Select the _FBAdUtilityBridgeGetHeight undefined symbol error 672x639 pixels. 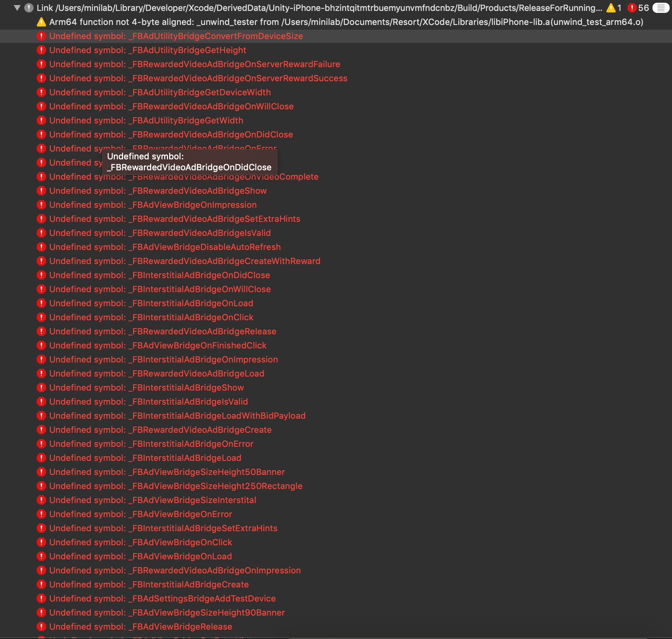[x=336, y=50]
